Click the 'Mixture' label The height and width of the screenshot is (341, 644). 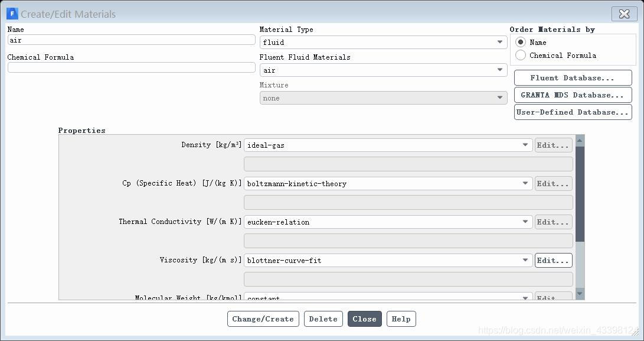pos(274,85)
